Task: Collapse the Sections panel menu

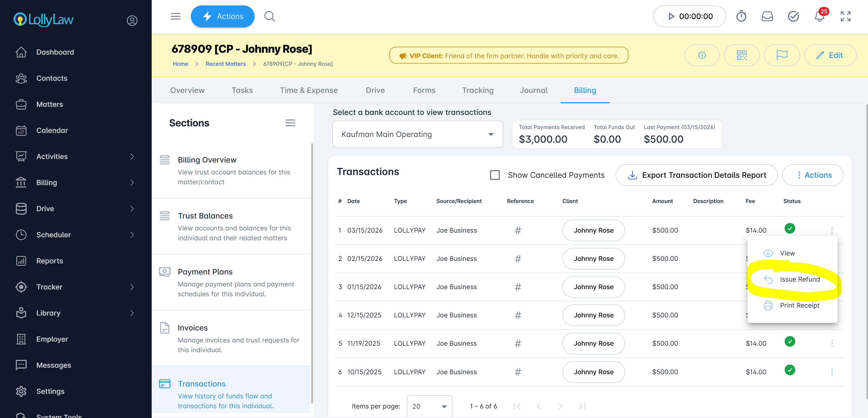Action: pos(290,123)
